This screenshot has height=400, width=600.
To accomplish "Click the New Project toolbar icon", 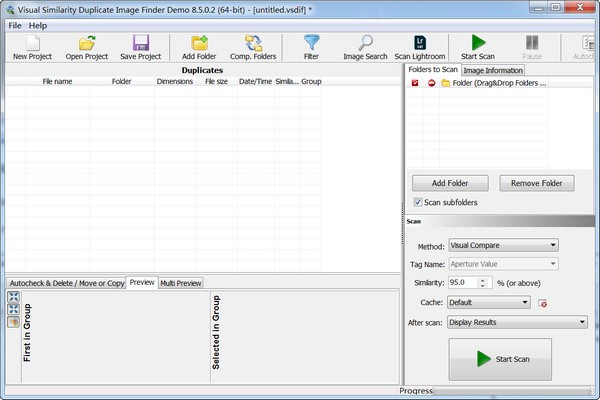I will [x=32, y=43].
